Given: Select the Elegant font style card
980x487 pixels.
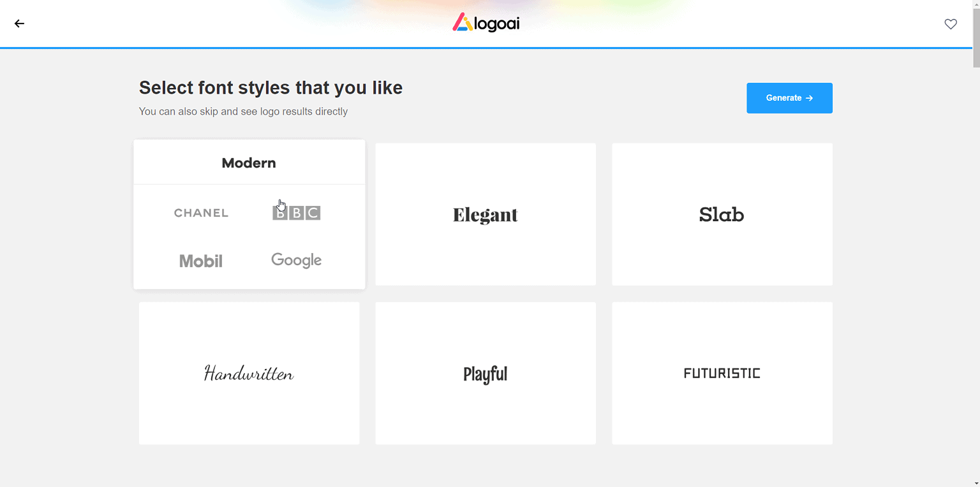Looking at the screenshot, I should tap(486, 214).
